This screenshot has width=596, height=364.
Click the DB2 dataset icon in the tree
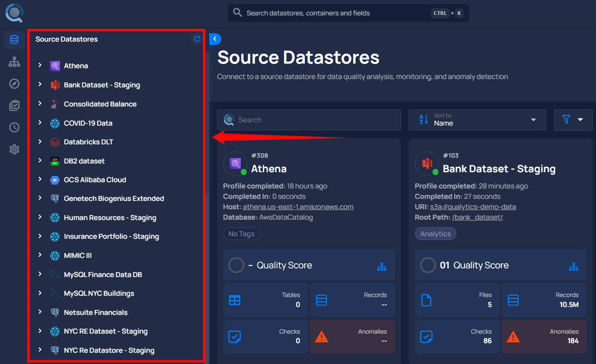pos(55,161)
